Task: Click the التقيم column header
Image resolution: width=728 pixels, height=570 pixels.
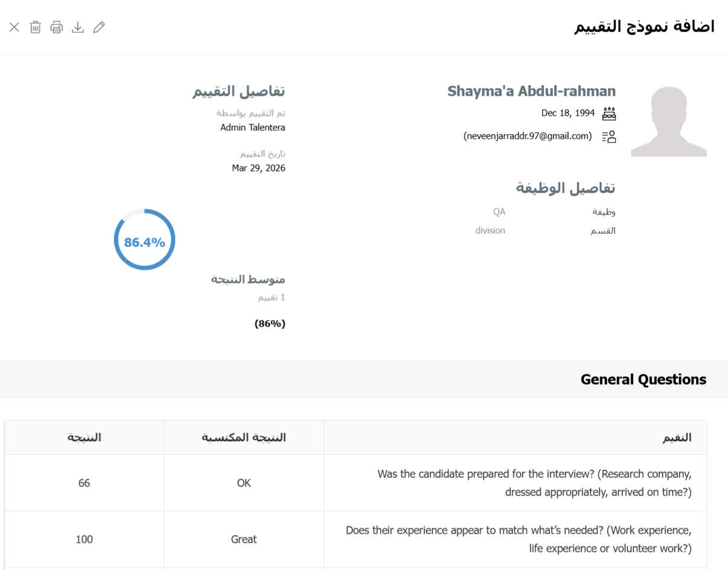Action: coord(677,437)
